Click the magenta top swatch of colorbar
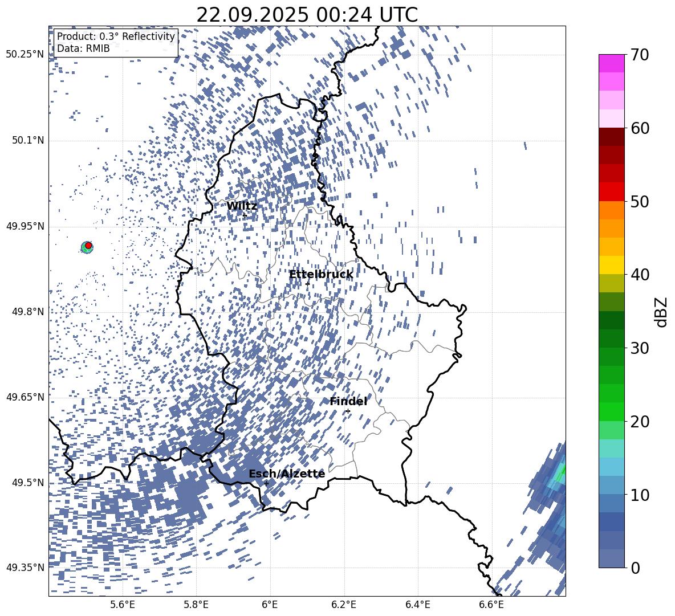The image size is (675, 616). click(x=611, y=63)
